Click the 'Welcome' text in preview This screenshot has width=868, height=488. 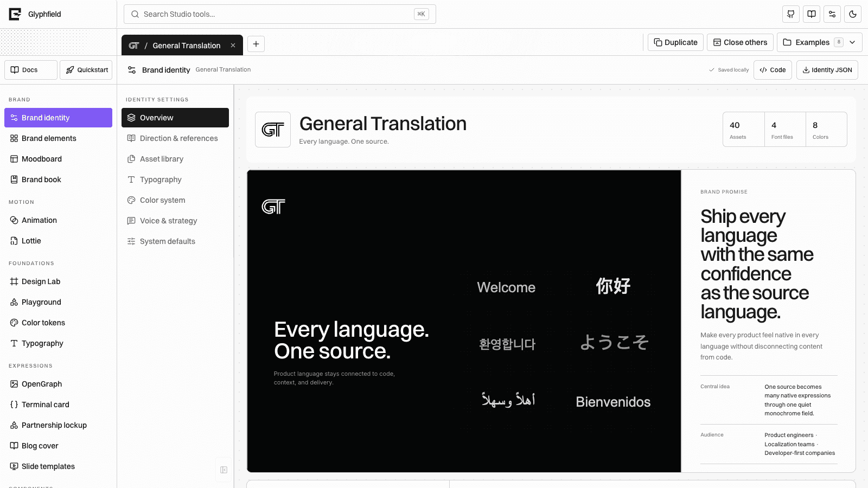coord(506,287)
